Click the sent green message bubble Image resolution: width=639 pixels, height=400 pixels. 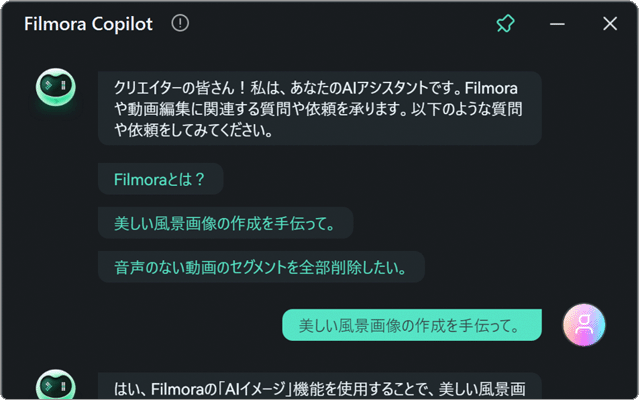click(412, 325)
